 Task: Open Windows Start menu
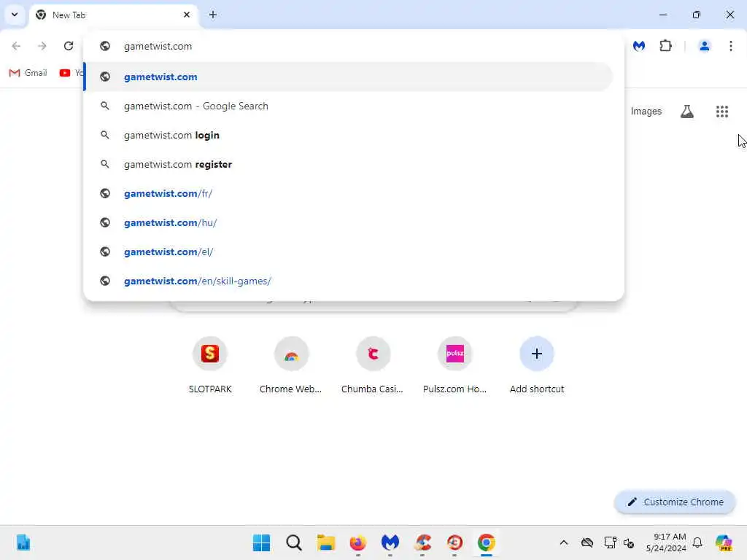point(261,542)
